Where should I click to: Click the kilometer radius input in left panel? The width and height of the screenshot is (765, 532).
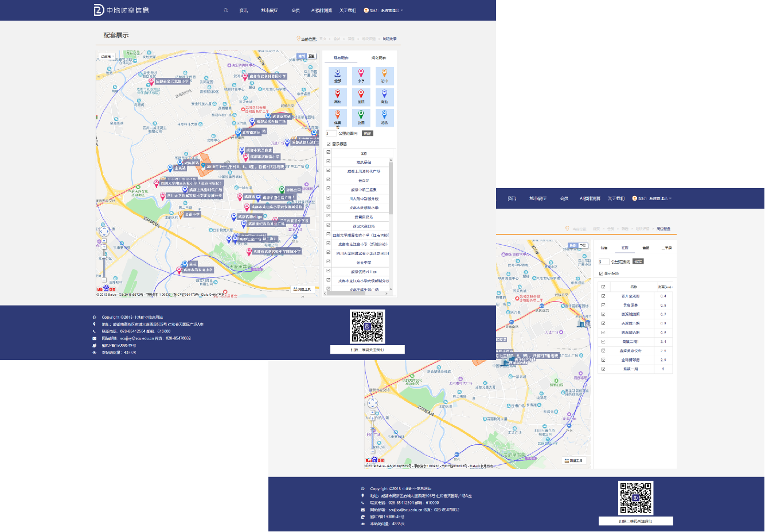[x=331, y=133]
